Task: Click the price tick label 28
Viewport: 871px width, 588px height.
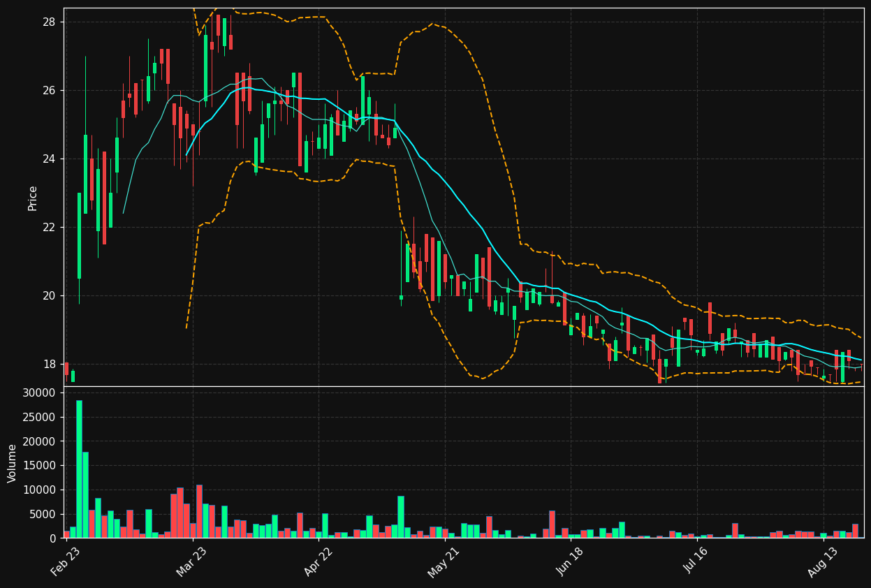Action: click(x=49, y=22)
